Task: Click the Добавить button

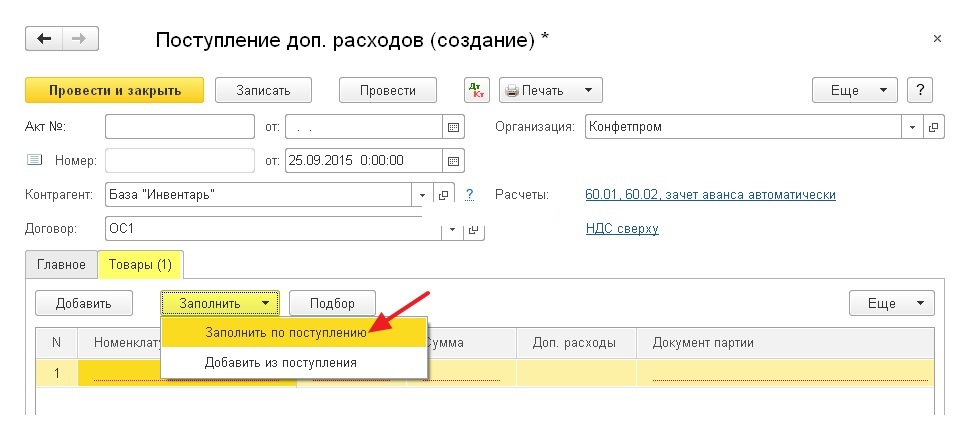Action: 84,303
